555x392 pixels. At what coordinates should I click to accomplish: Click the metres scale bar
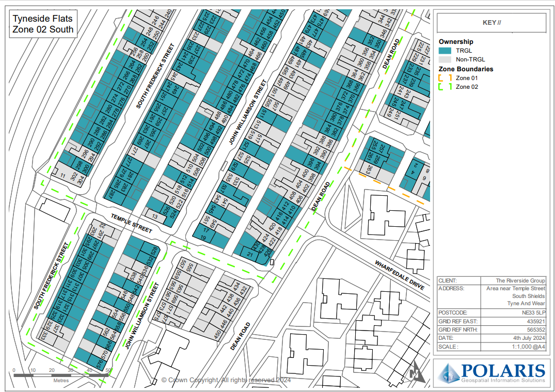pyautogui.click(x=61, y=374)
